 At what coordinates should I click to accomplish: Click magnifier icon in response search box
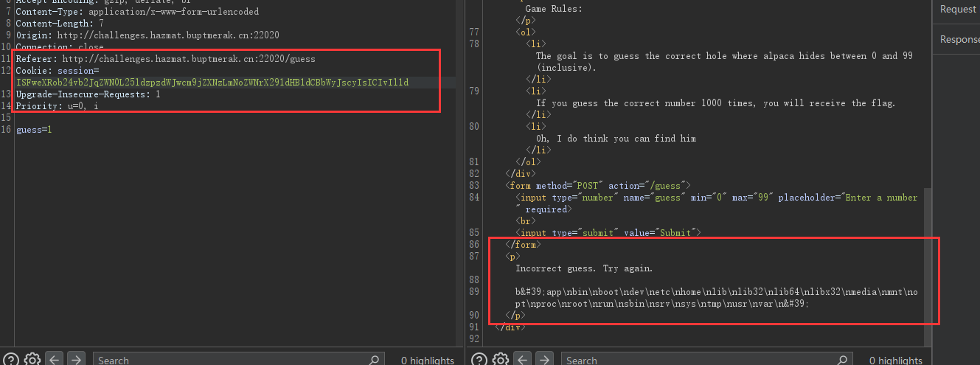(x=843, y=360)
